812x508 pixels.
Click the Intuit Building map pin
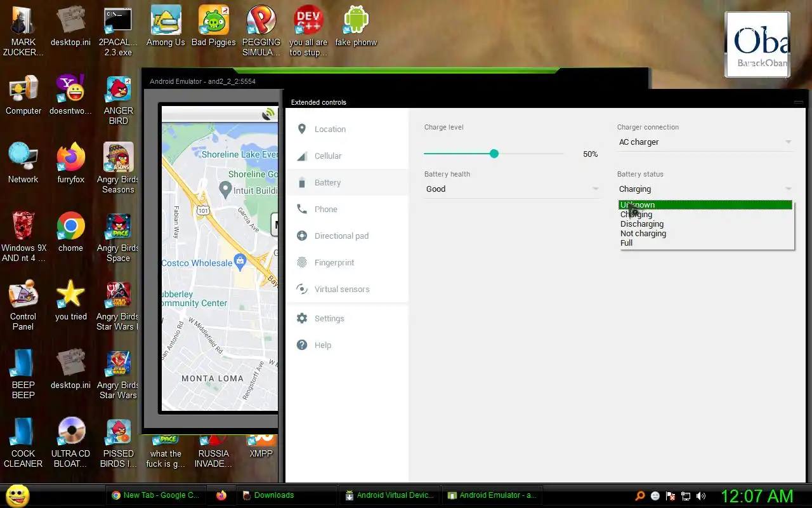coord(225,189)
